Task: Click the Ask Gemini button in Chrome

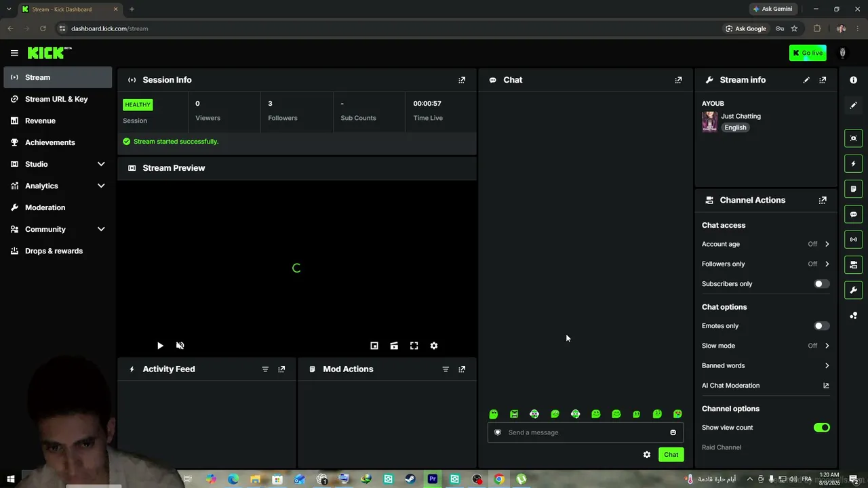Action: coord(772,9)
